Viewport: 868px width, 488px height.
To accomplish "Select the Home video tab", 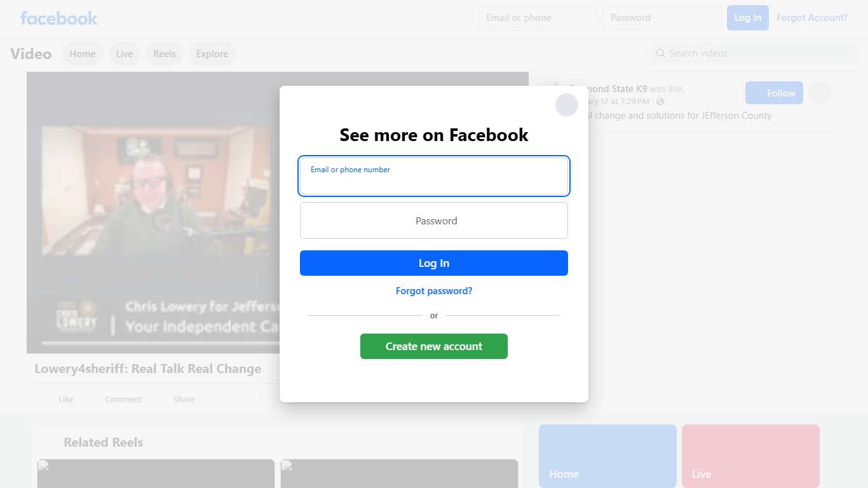I will click(x=83, y=54).
